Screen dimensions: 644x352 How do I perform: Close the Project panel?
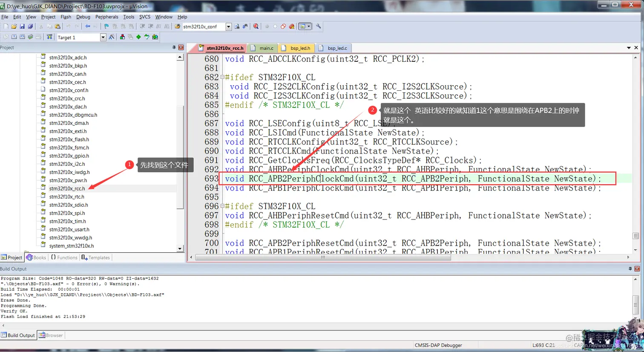click(x=181, y=47)
